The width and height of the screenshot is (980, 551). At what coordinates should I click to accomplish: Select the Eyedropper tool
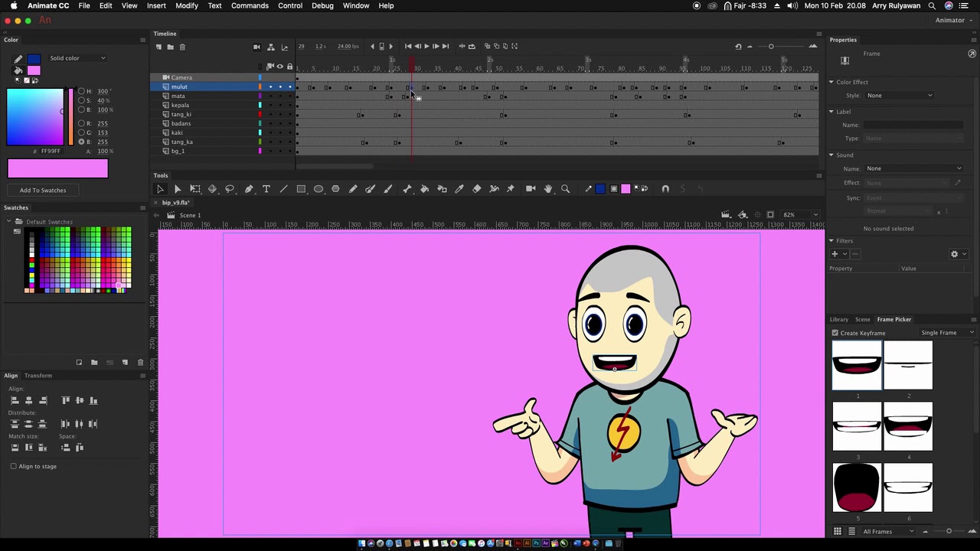[459, 189]
